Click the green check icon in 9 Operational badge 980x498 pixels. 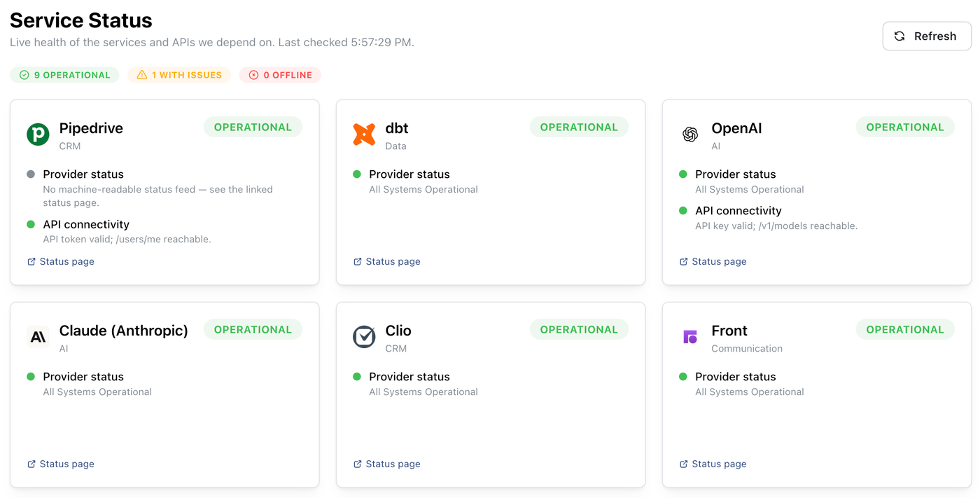pos(24,75)
